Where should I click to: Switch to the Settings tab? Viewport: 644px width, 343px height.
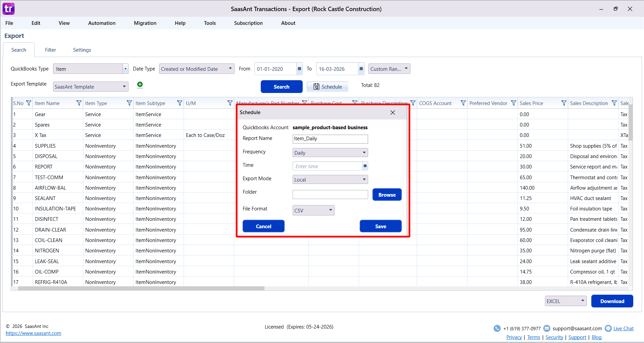[82, 50]
